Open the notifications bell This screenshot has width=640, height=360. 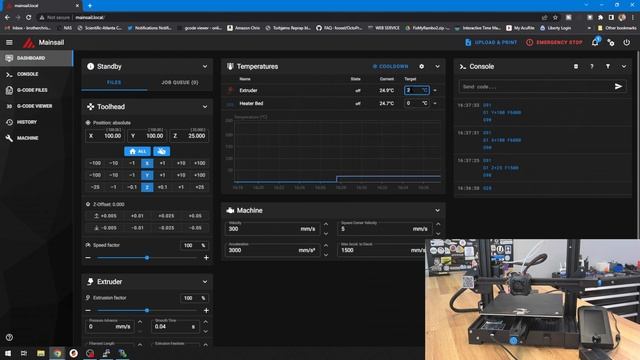point(595,42)
